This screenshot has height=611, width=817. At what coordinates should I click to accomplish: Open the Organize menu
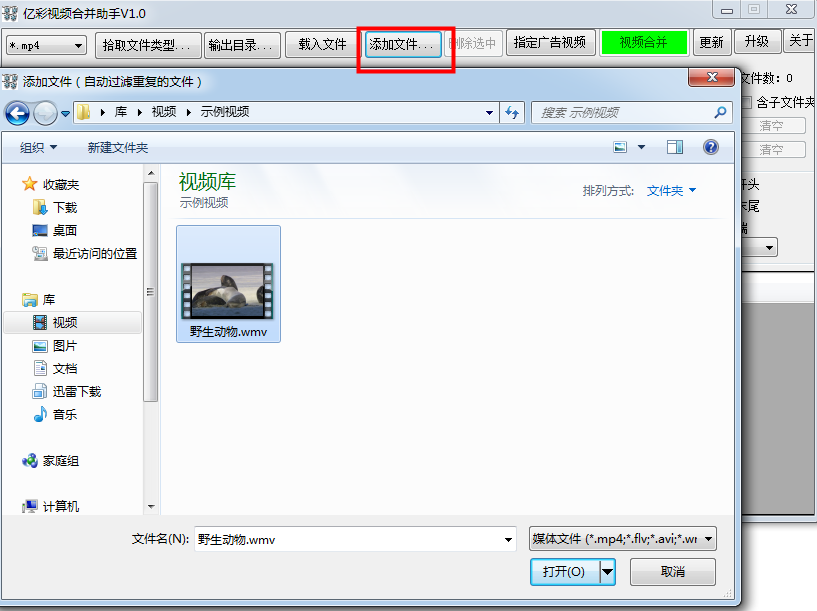38,147
